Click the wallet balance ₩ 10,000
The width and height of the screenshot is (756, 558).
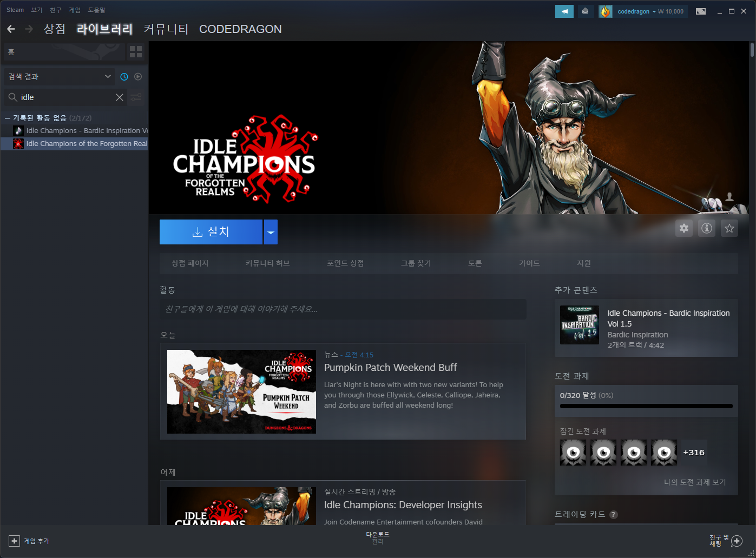pyautogui.click(x=671, y=11)
